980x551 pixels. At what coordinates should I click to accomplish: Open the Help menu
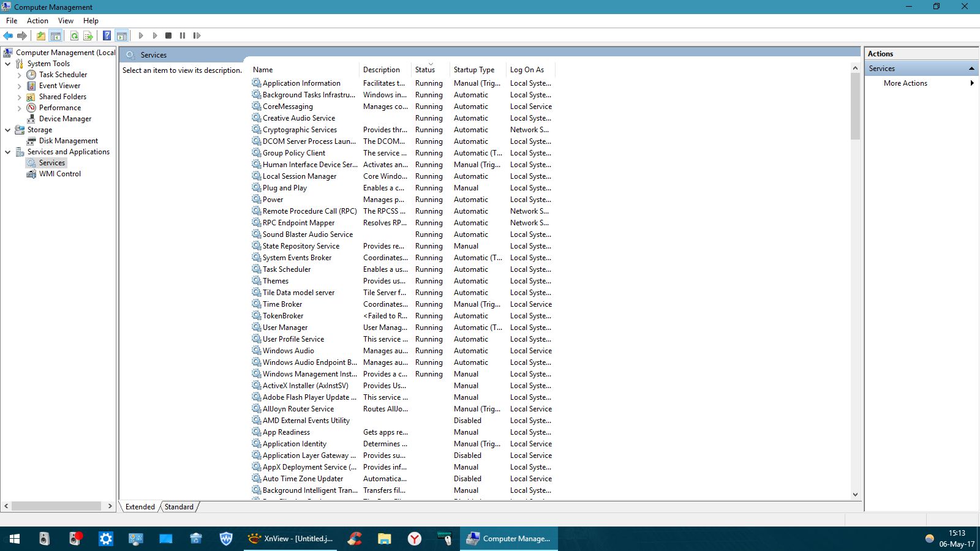coord(91,20)
